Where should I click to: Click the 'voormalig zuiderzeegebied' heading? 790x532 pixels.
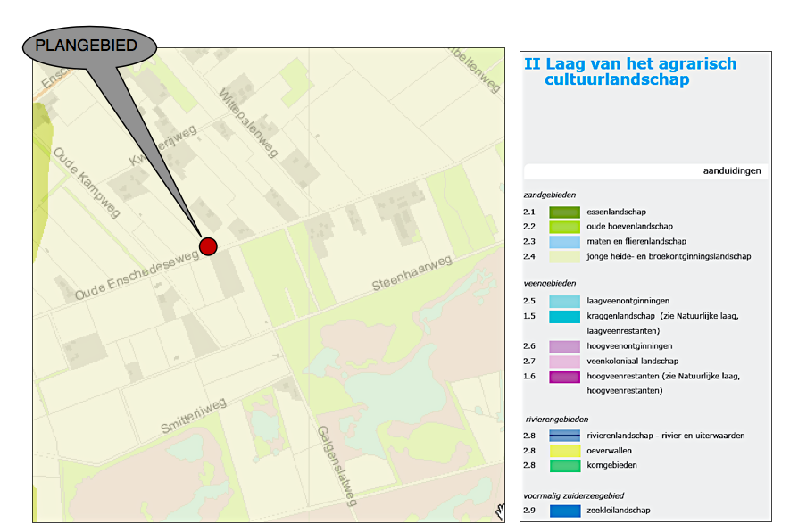(x=573, y=495)
